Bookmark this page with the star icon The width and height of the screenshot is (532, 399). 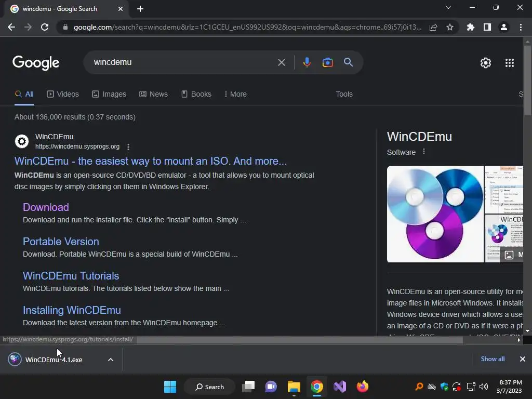(450, 27)
